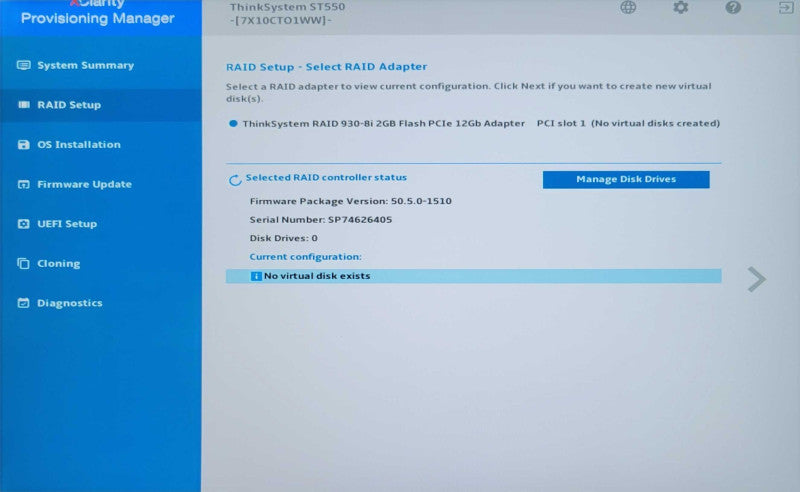Open the settings gear icon
The image size is (800, 492).
(681, 7)
